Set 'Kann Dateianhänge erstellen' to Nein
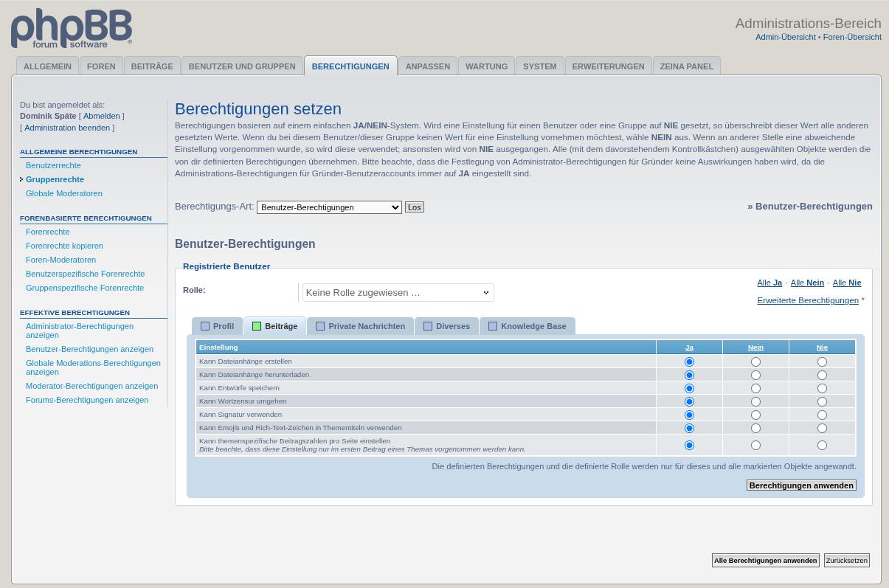The width and height of the screenshot is (889, 588). coord(755,362)
